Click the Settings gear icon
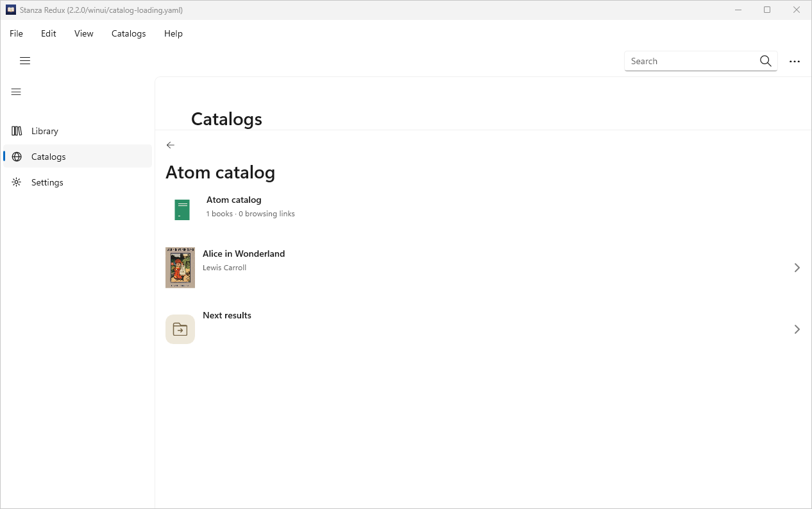 tap(17, 182)
